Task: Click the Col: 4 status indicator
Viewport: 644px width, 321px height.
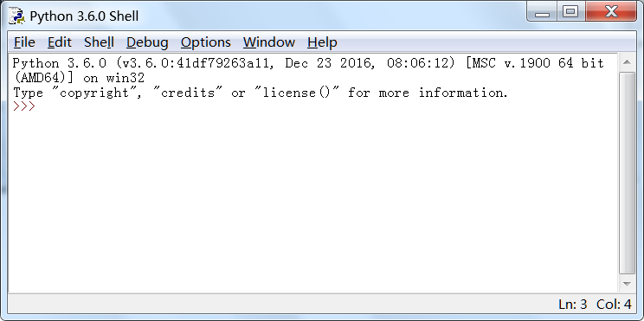Action: 614,305
